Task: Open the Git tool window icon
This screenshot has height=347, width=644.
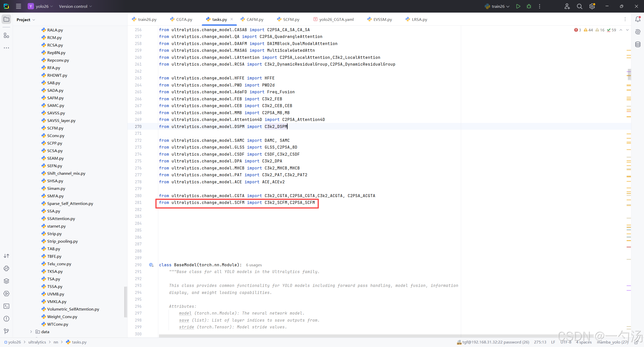Action: point(6,331)
